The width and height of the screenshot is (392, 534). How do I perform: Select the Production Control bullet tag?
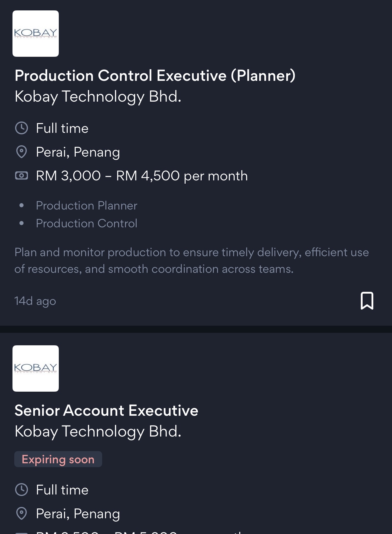86,223
